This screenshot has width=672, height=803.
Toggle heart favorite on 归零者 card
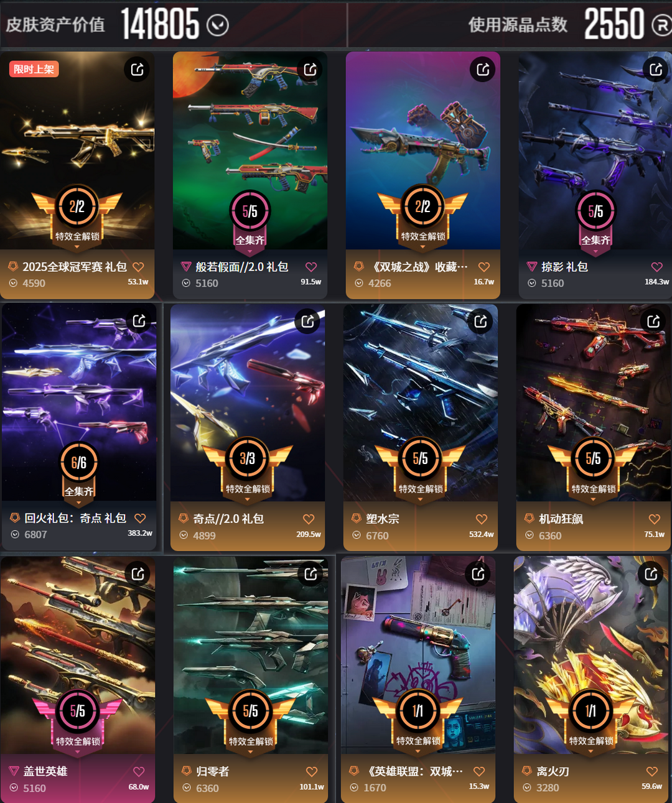tap(312, 771)
